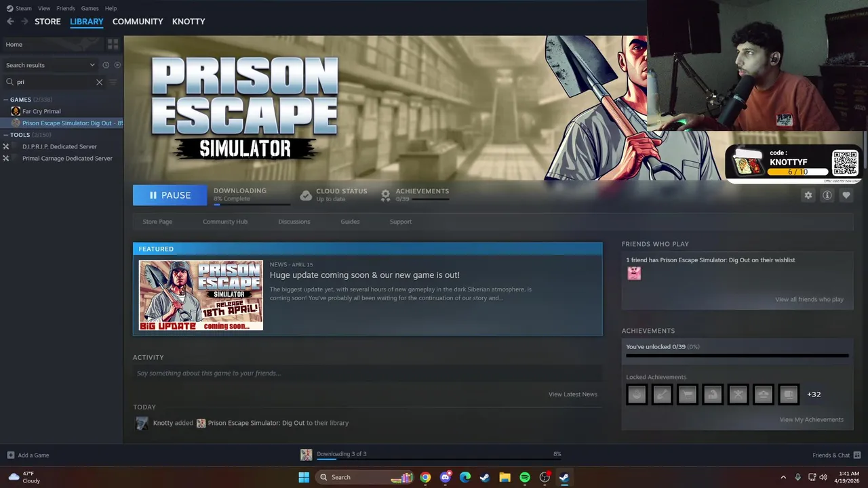Screen dimensions: 868x488
Task: Open the Friends menu
Action: [66, 8]
